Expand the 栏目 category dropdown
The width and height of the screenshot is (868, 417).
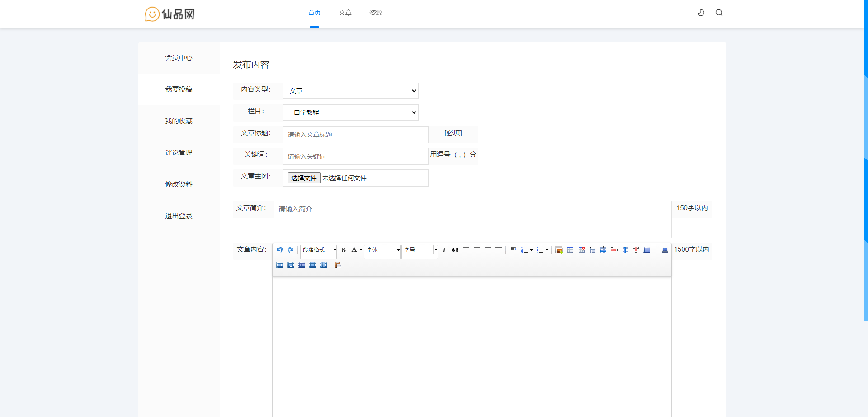[350, 112]
